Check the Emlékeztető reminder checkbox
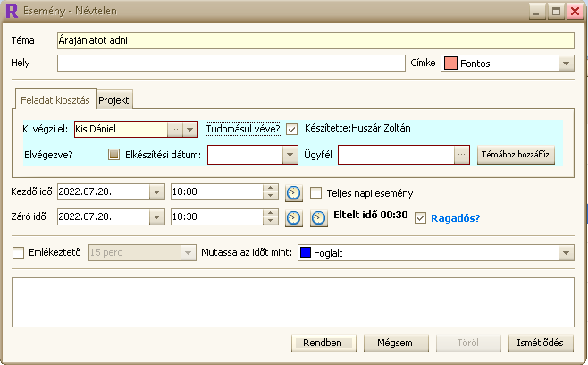The height and width of the screenshot is (365, 588). point(19,252)
